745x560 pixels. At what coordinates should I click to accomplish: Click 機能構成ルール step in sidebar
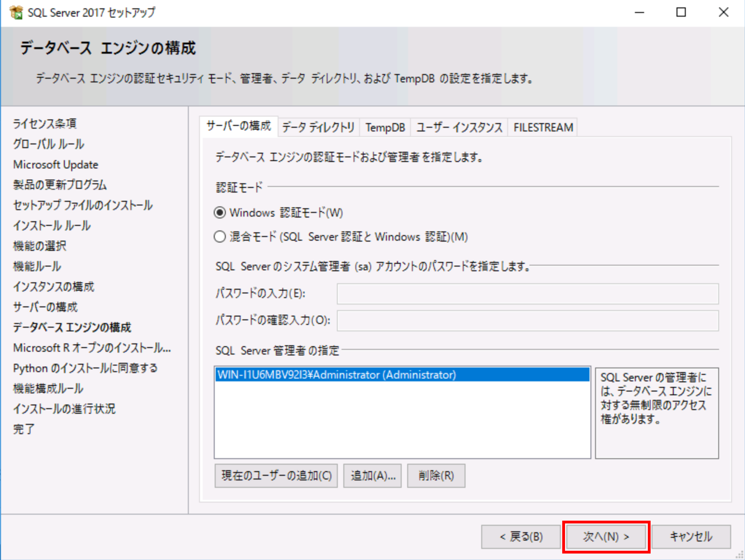coord(49,388)
